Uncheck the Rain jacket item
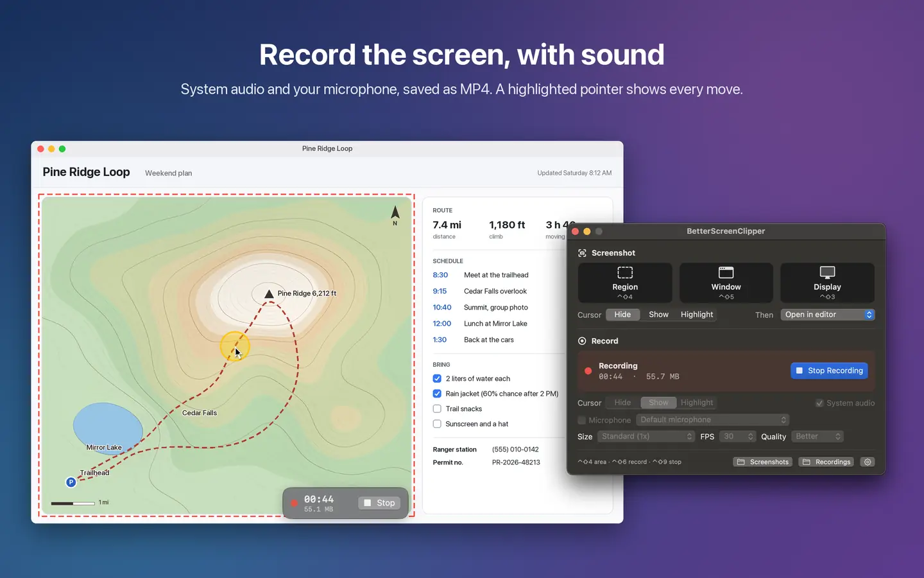Screen dimensions: 924x578 point(437,394)
